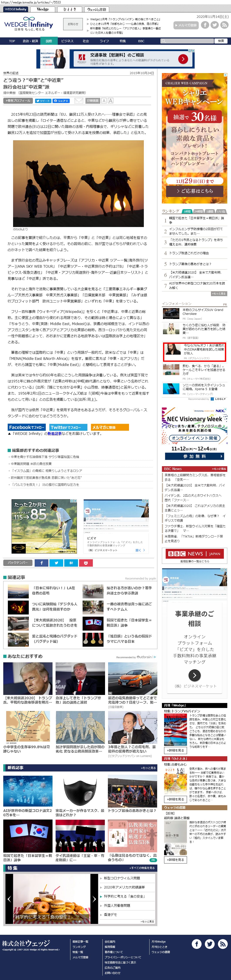This screenshot has width=231, height=980.
Task: Open the camel sunset article image
Action: click(78, 183)
